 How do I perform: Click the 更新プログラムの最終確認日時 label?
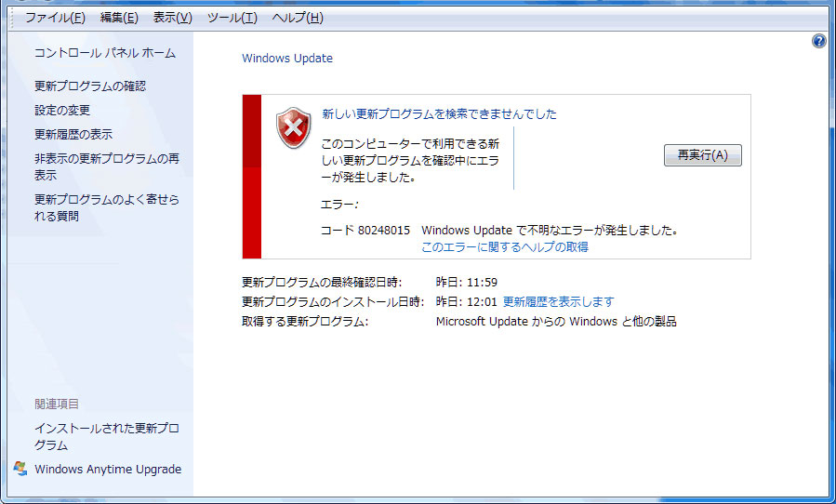(x=322, y=282)
